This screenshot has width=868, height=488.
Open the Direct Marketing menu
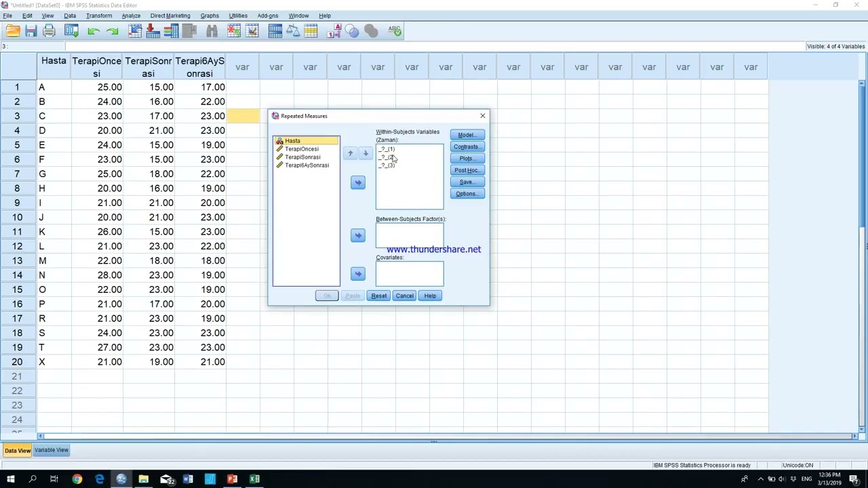point(170,16)
